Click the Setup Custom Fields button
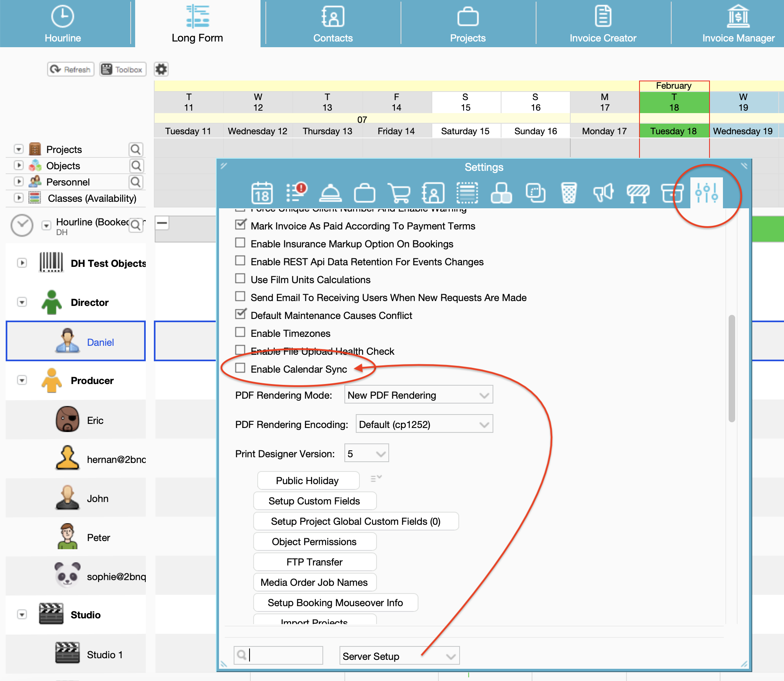The image size is (784, 681). (314, 501)
